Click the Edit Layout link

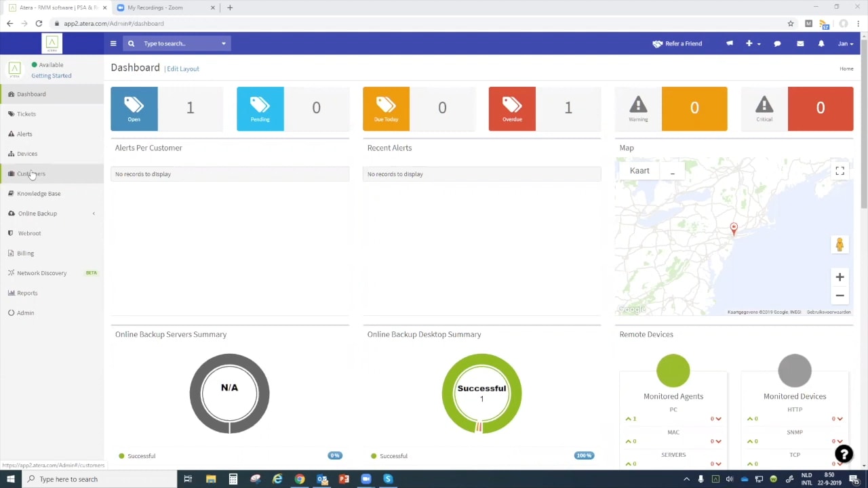[182, 68]
